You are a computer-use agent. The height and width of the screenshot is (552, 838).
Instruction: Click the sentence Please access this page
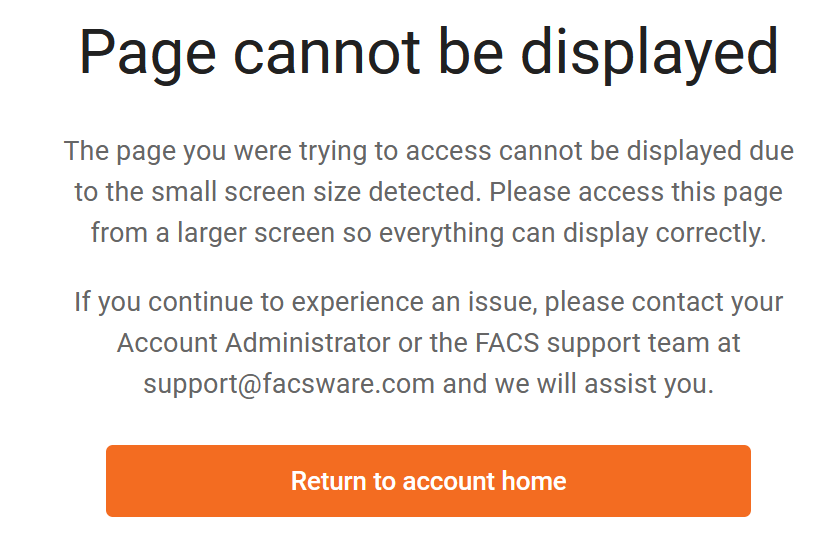click(636, 192)
